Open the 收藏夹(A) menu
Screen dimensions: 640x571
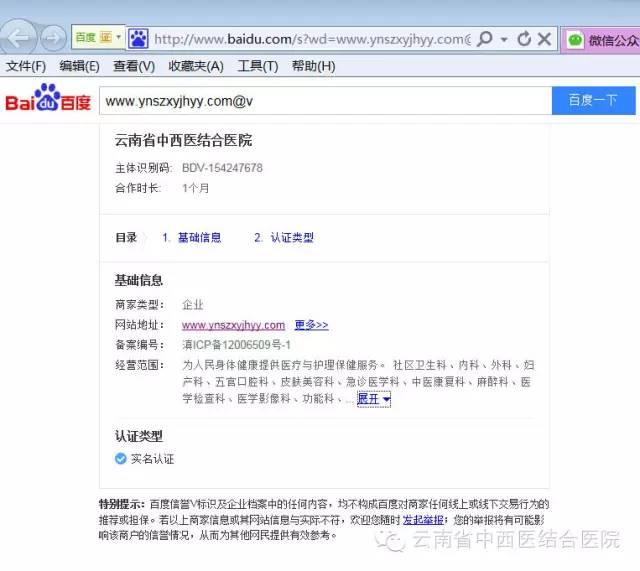point(196,66)
